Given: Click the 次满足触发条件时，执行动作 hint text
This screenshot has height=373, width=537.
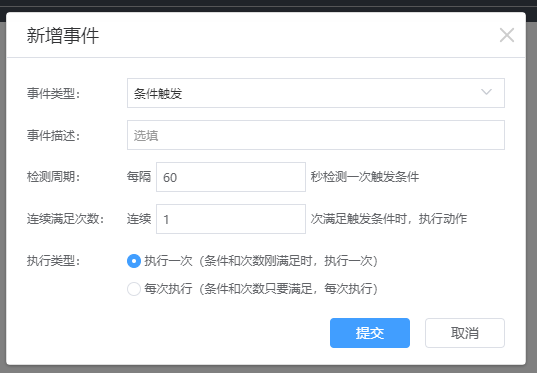Looking at the screenshot, I should click(389, 219).
